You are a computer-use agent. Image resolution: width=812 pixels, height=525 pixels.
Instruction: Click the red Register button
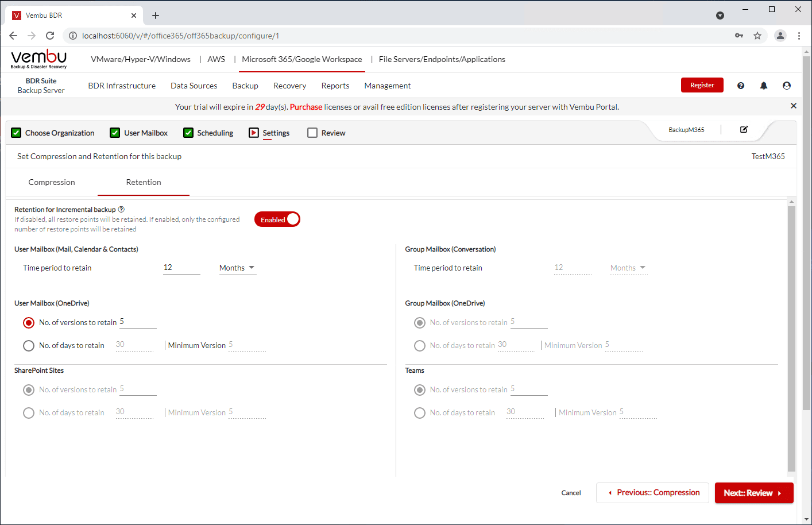[702, 85]
